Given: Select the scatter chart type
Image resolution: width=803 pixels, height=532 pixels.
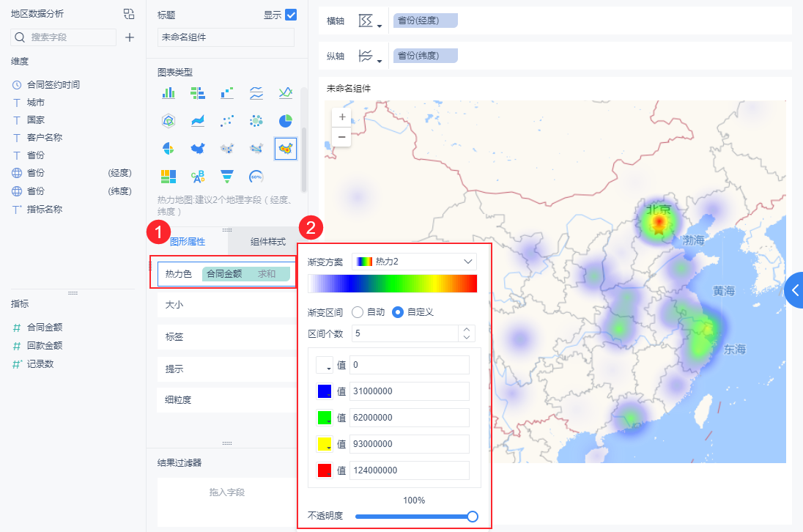Looking at the screenshot, I should click(227, 121).
